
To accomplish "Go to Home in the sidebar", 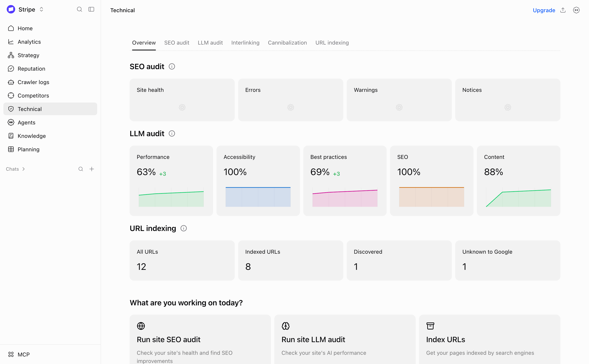I will 50,28.
